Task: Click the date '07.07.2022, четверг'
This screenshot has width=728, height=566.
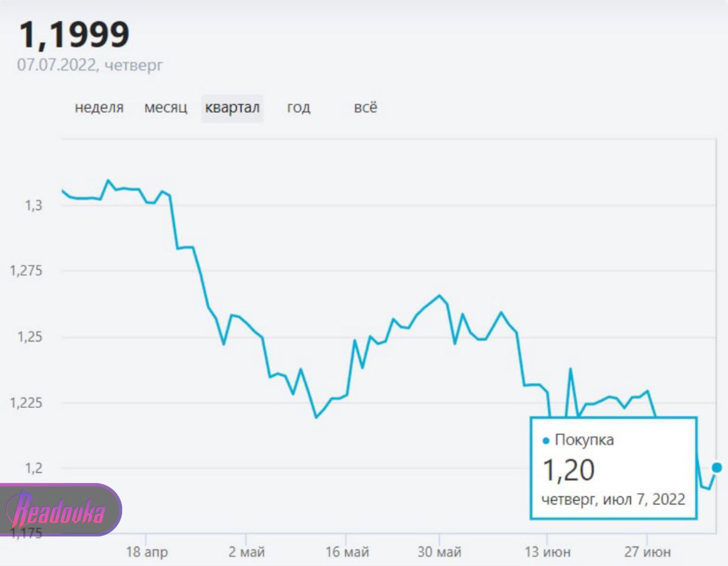Action: [x=90, y=65]
